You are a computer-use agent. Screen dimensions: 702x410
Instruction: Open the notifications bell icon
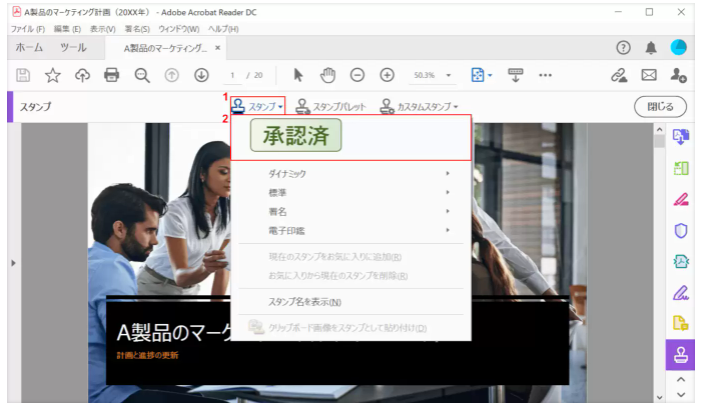tap(651, 47)
